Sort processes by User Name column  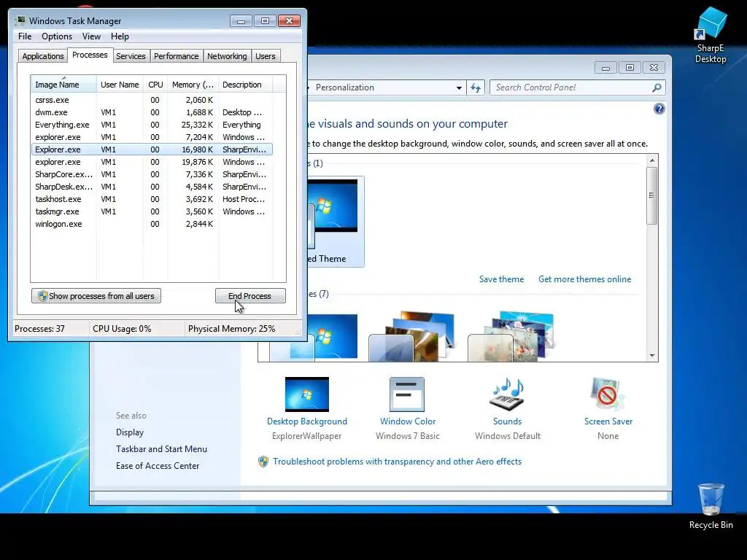point(120,85)
